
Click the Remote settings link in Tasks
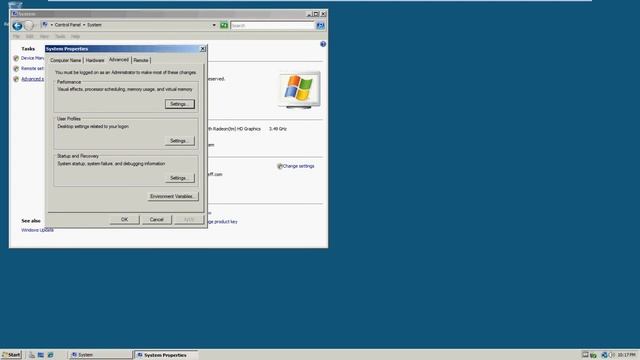32,69
